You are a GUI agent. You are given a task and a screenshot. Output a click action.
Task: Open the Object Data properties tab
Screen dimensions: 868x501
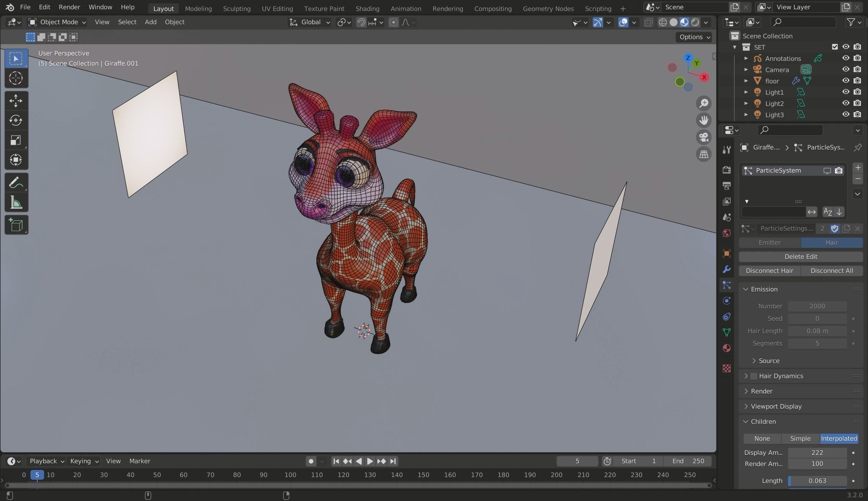tap(726, 333)
